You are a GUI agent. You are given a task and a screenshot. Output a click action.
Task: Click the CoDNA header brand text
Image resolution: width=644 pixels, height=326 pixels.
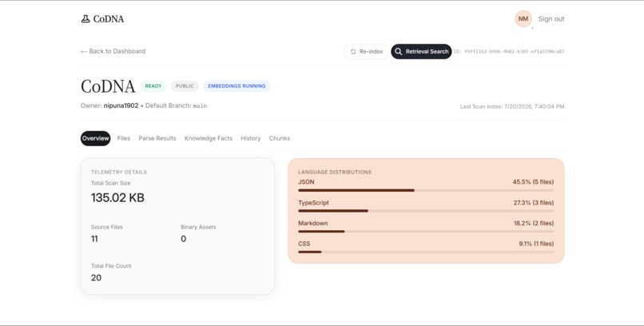tap(109, 19)
